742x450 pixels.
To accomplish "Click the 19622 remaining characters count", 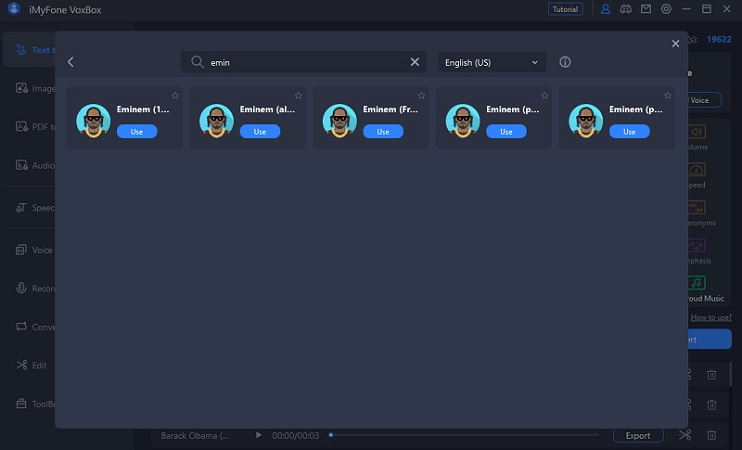I will click(x=719, y=39).
